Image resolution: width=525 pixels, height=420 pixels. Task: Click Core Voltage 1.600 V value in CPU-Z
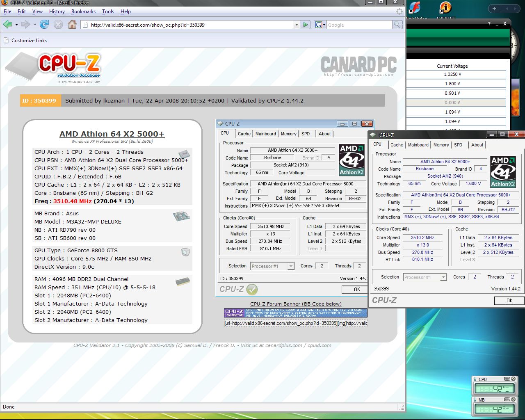pos(474,184)
